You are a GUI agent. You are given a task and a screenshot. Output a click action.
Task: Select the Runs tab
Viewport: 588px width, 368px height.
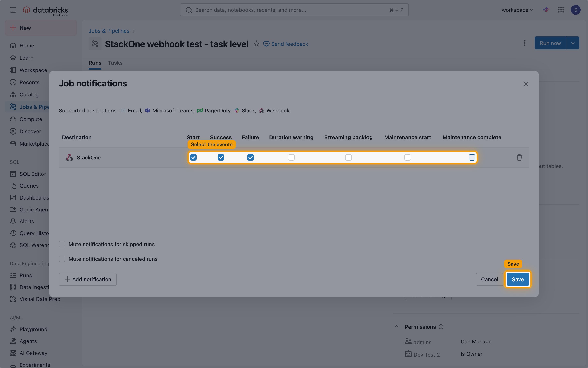point(95,63)
